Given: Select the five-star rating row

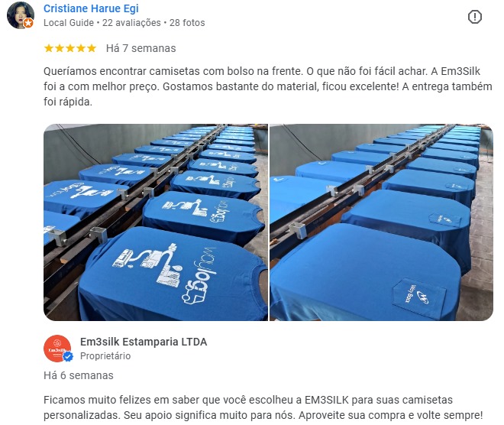Looking at the screenshot, I should coord(70,48).
